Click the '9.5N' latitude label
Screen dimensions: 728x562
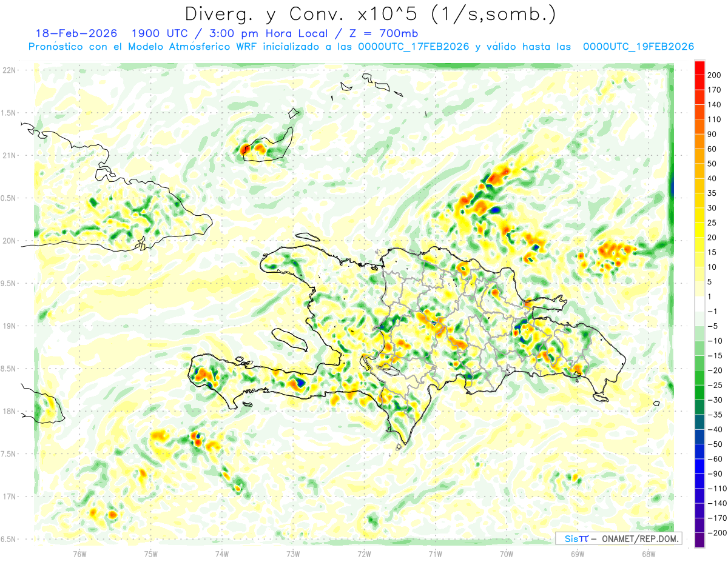(x=8, y=284)
